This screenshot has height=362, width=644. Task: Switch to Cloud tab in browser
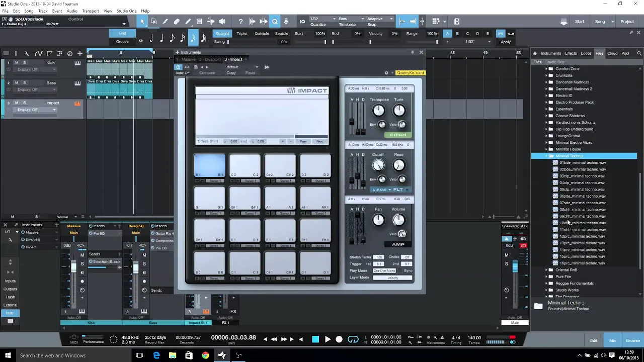[612, 53]
